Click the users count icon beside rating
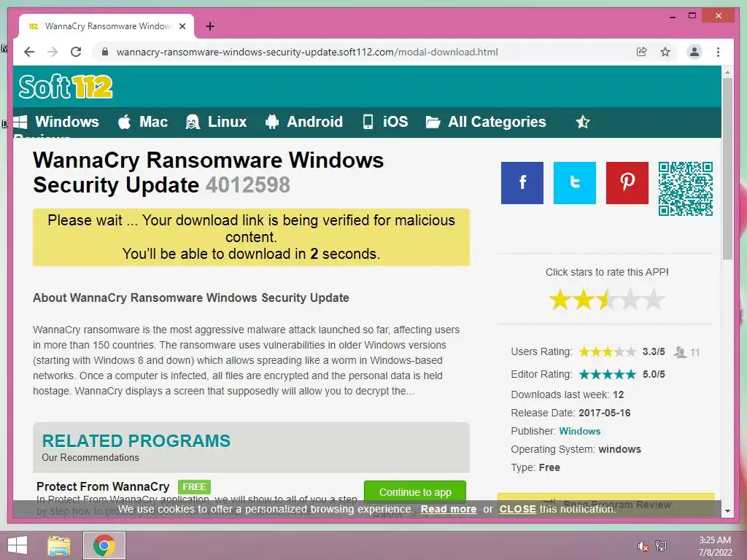The width and height of the screenshot is (747, 560). (681, 352)
